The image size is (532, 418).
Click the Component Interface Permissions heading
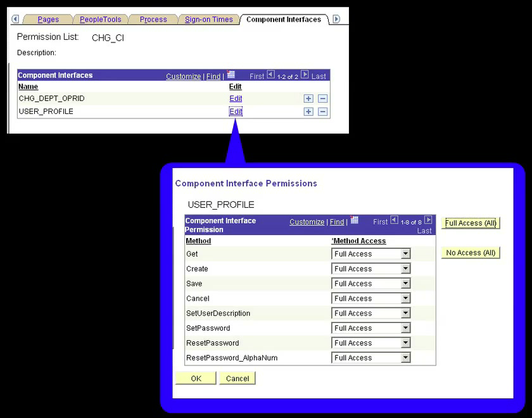(246, 183)
